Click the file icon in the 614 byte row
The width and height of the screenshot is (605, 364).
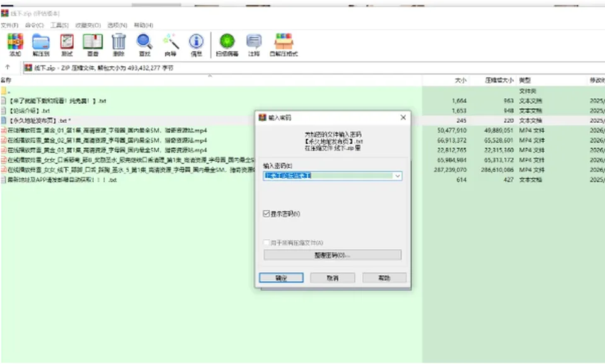point(4,179)
